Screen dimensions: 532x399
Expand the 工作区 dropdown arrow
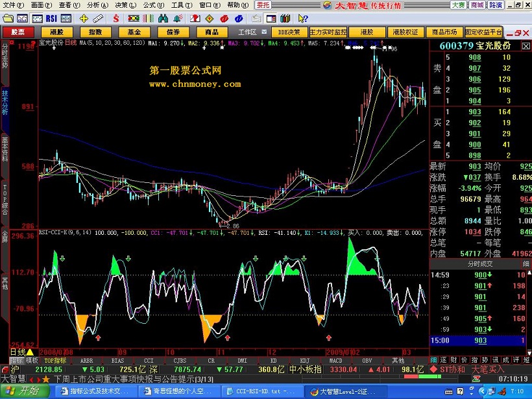pyautogui.click(x=264, y=32)
